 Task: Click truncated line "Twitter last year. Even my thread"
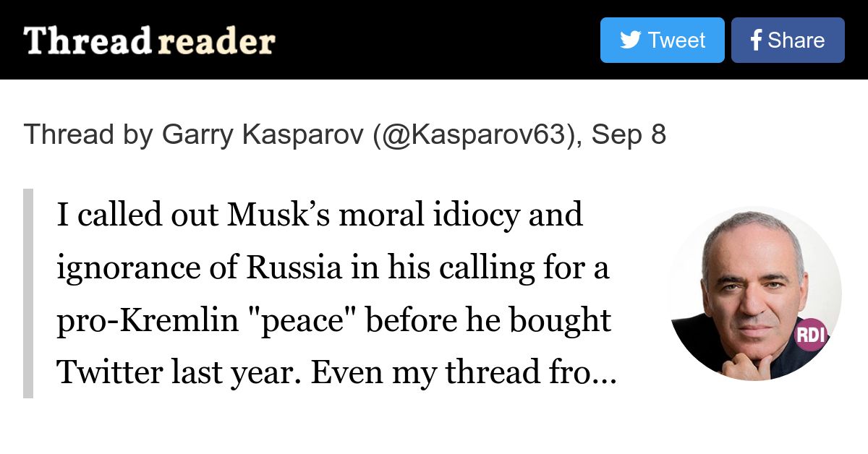click(336, 373)
